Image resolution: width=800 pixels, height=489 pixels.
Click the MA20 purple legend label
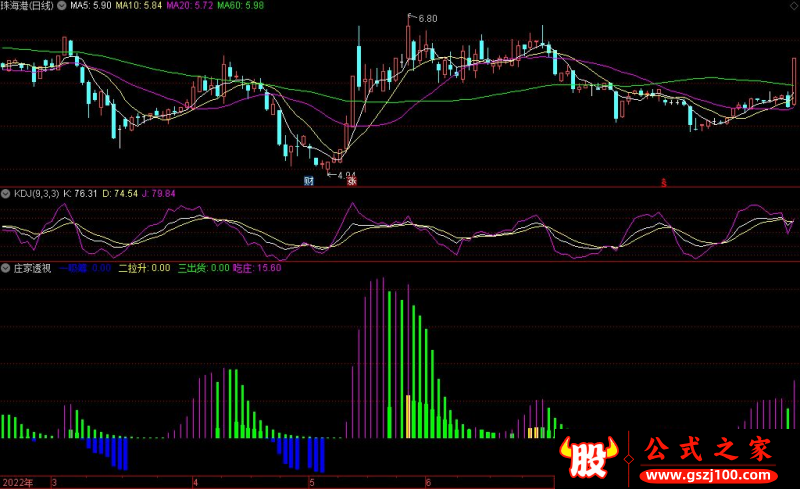point(188,6)
